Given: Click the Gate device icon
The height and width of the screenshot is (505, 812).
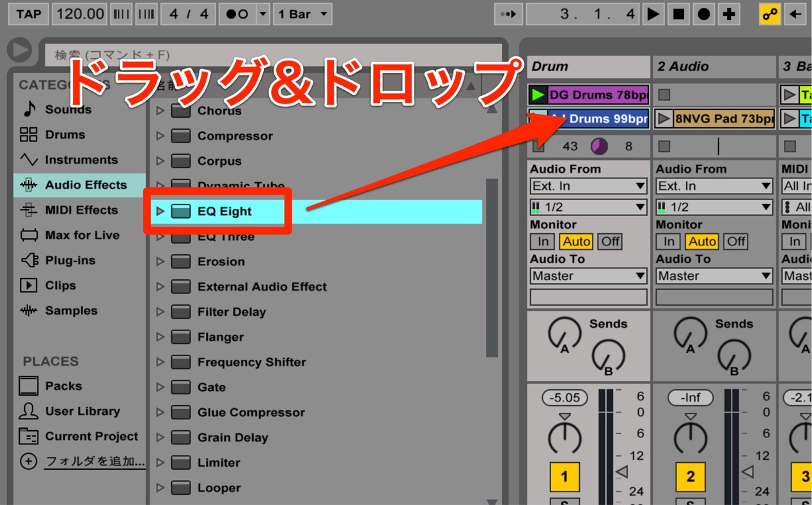Looking at the screenshot, I should pyautogui.click(x=181, y=387).
